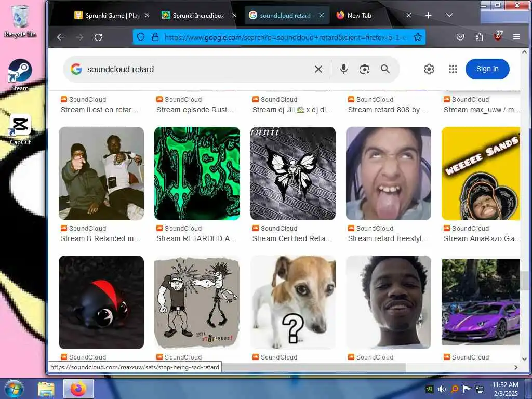Open the volume speaker tray icon
This screenshot has width=532, height=399.
point(442,389)
